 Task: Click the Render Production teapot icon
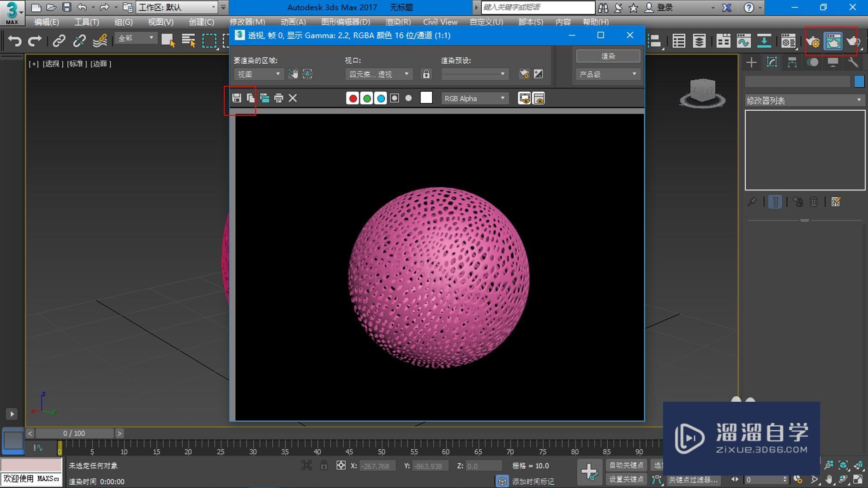tap(853, 42)
